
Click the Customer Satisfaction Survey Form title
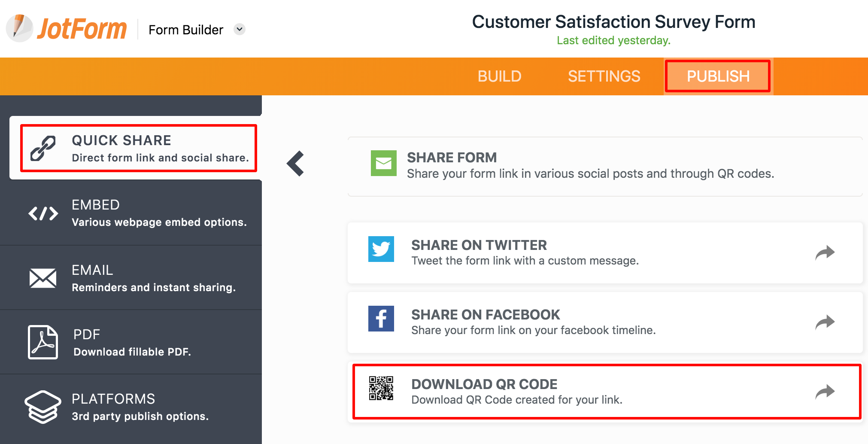click(613, 22)
